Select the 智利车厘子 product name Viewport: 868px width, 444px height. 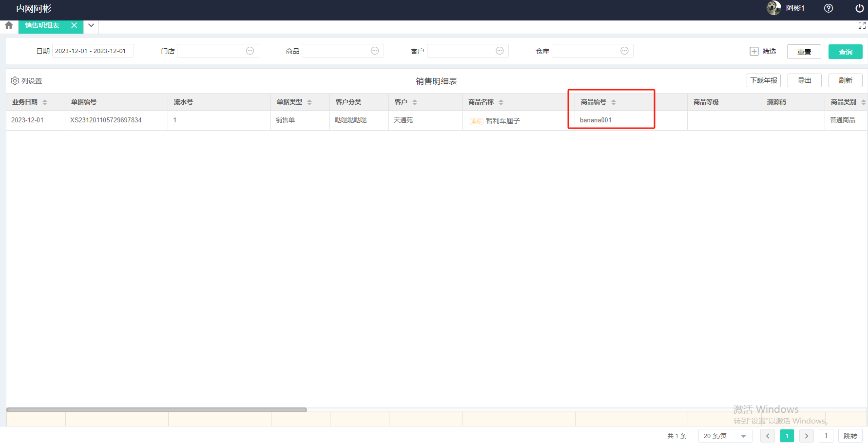(x=503, y=121)
